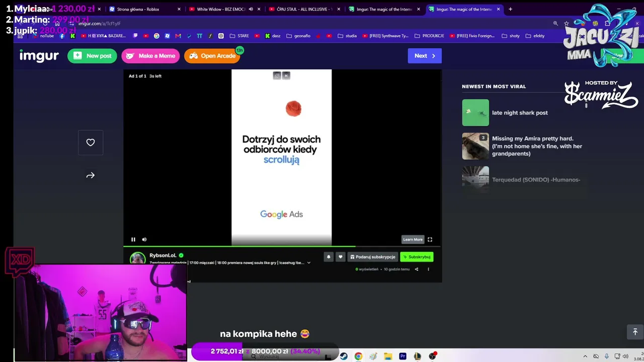Open the volume control in system tray
Viewport: 644px width, 362px height.
point(626,356)
